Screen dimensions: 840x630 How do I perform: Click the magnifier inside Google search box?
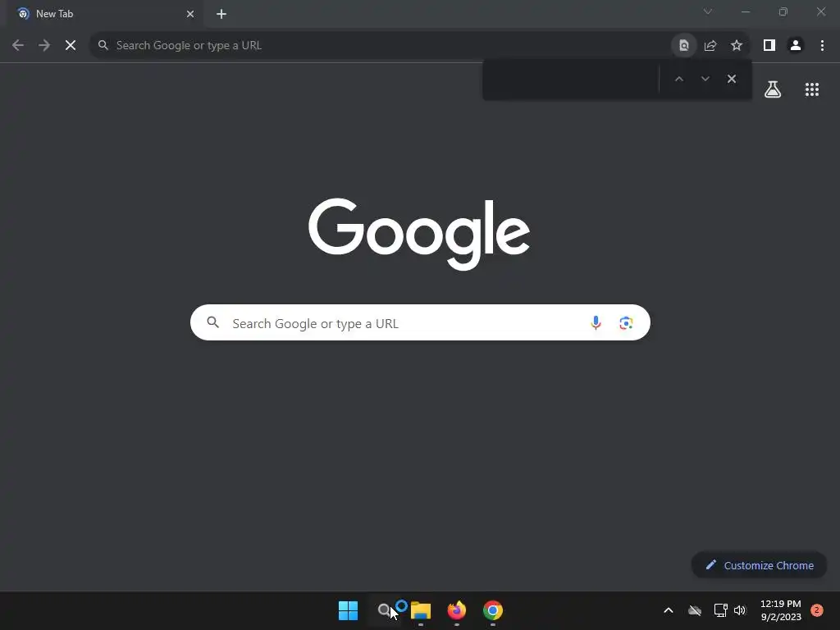[x=212, y=322]
